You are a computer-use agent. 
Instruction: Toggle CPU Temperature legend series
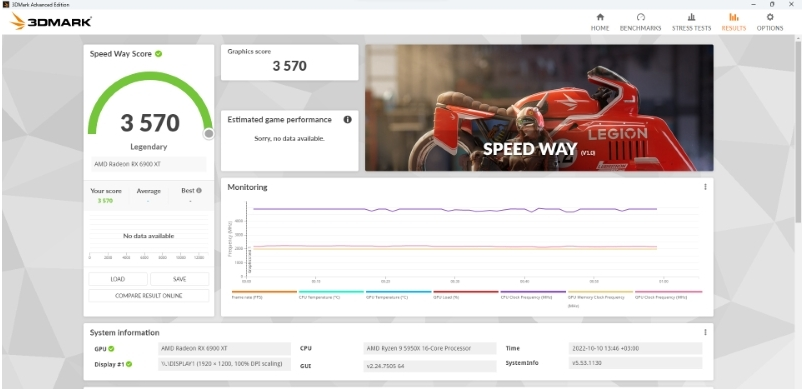pos(331,295)
